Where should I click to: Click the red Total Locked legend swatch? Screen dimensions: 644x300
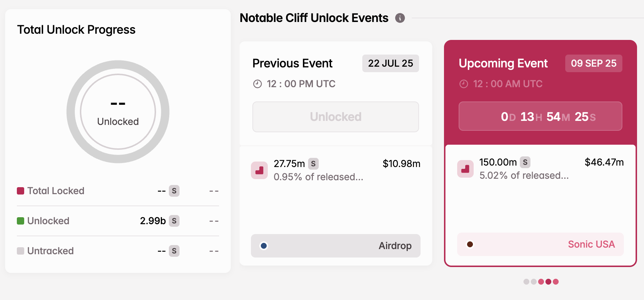[21, 191]
